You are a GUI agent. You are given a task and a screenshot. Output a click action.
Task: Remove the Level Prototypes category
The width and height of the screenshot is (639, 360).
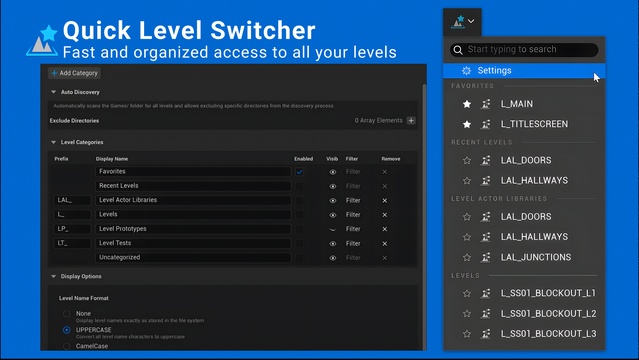[385, 229]
